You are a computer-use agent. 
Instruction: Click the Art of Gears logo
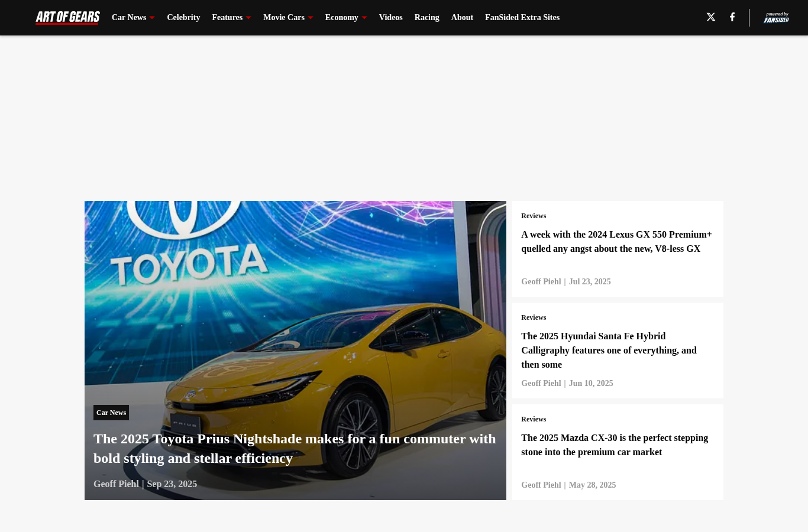(67, 17)
